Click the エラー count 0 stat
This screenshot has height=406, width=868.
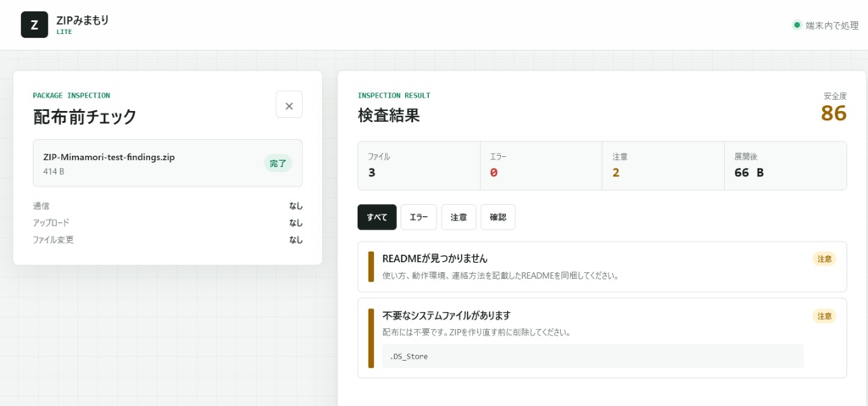(541, 165)
